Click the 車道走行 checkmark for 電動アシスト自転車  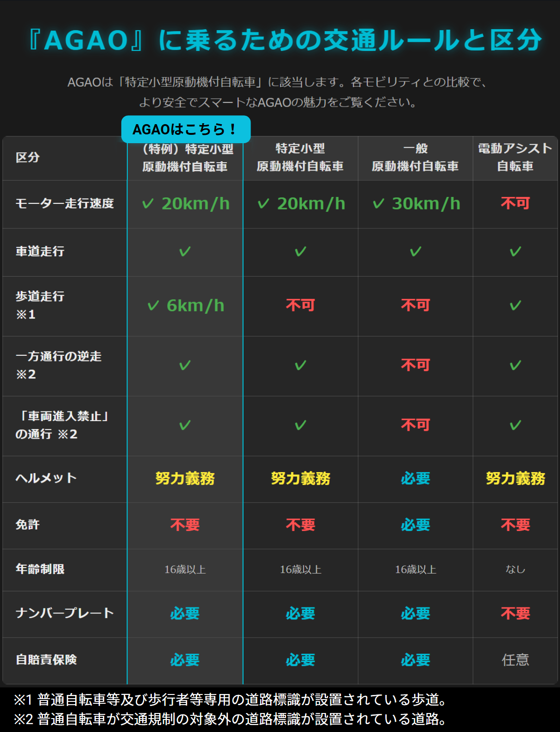click(515, 252)
